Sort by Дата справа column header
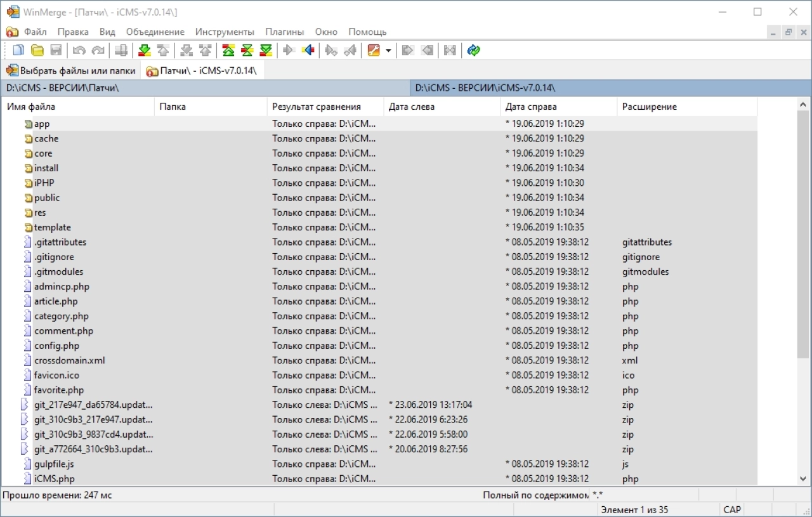This screenshot has height=517, width=812. [559, 107]
